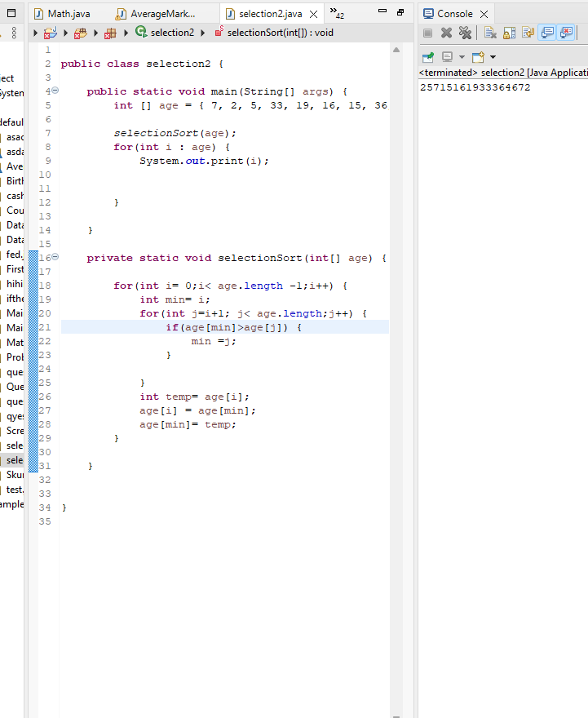Expand breadcrumb arrow before the project icon
Screen dimensions: 588x718
[x=35, y=33]
